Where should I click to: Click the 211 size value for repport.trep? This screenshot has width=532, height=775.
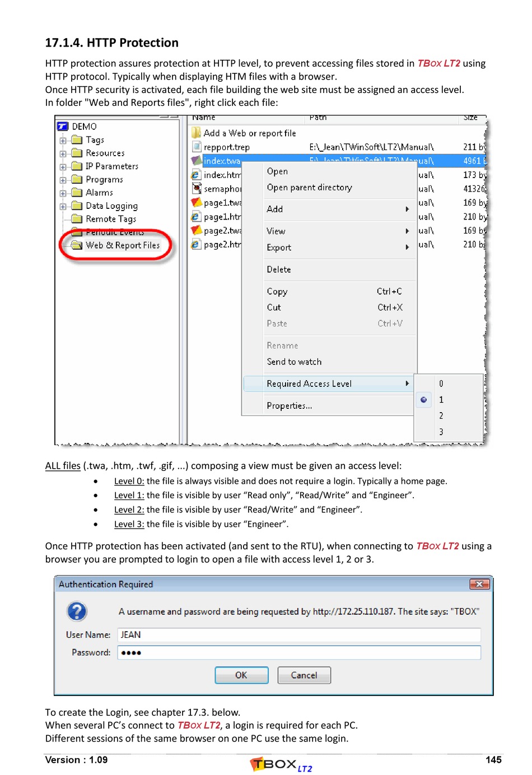point(470,147)
